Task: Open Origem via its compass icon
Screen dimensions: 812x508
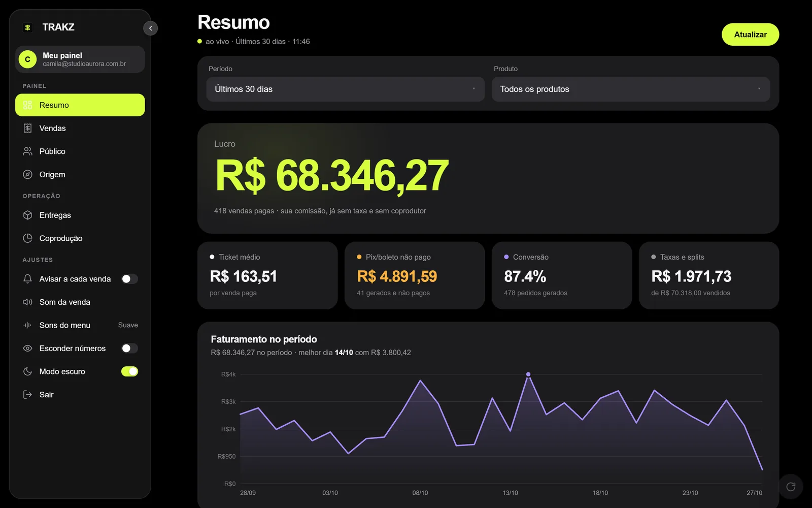Action: 28,174
